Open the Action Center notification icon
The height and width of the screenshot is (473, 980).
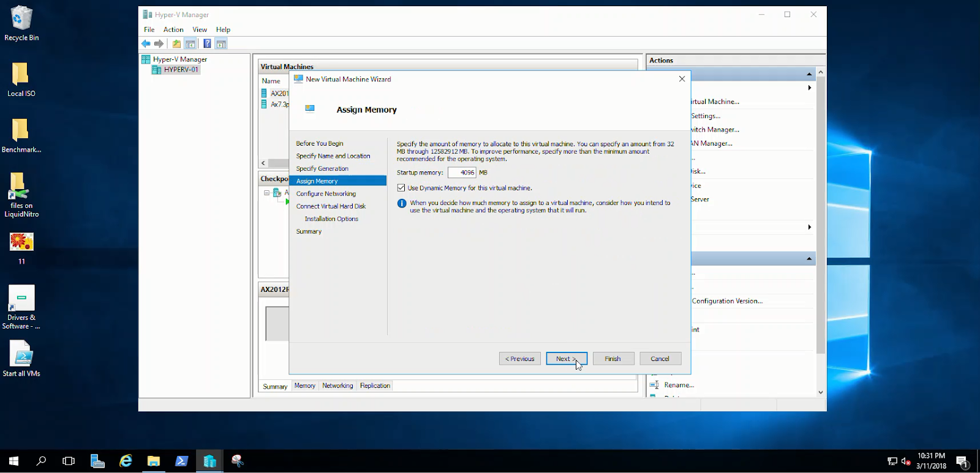click(962, 461)
